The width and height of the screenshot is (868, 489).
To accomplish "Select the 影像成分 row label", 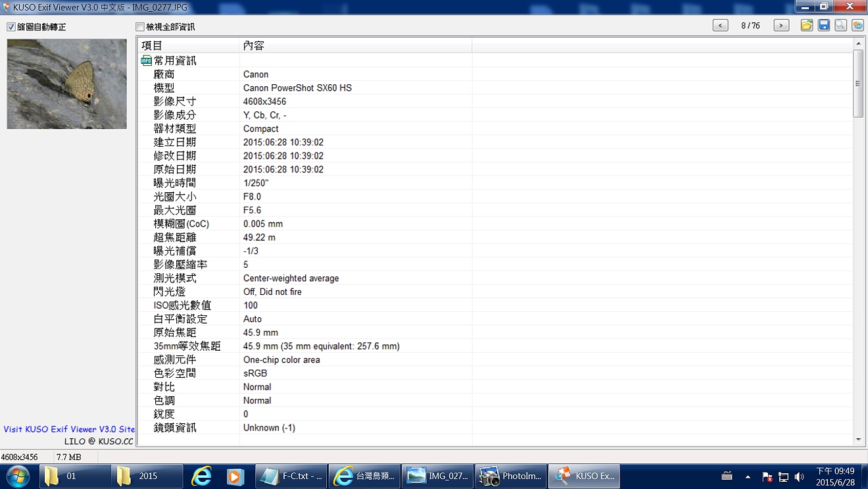I will point(175,115).
